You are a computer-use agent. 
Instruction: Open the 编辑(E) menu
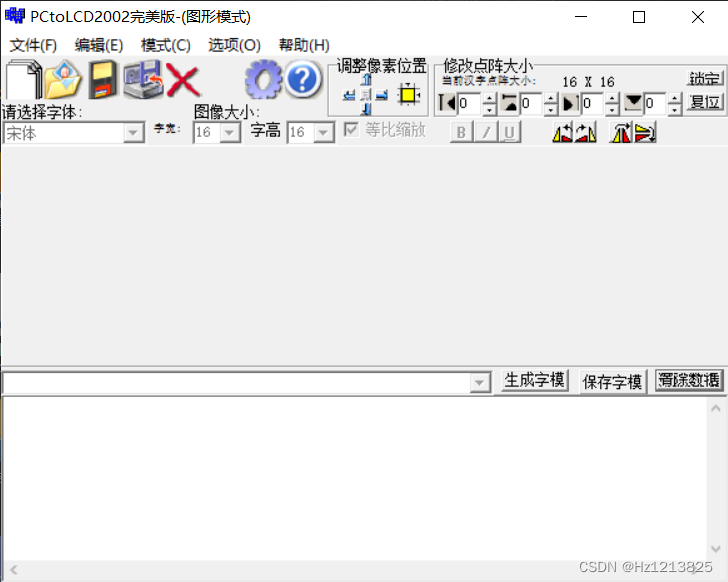(x=99, y=45)
